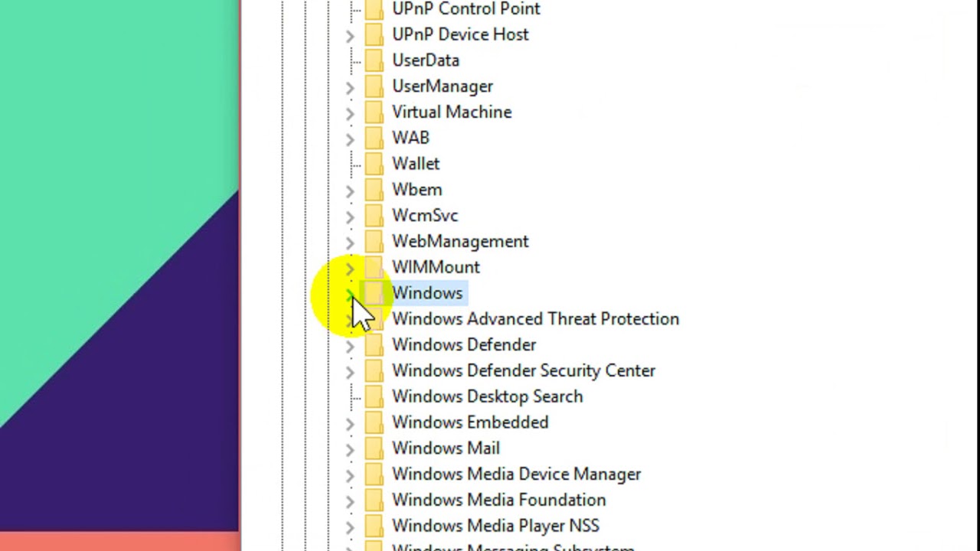This screenshot has width=980, height=551.
Task: Select the 'Virtual Machine' label
Action: tap(452, 112)
